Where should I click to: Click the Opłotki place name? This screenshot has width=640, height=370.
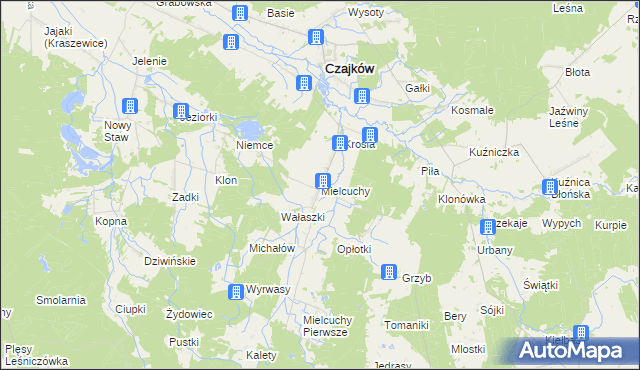(x=354, y=249)
